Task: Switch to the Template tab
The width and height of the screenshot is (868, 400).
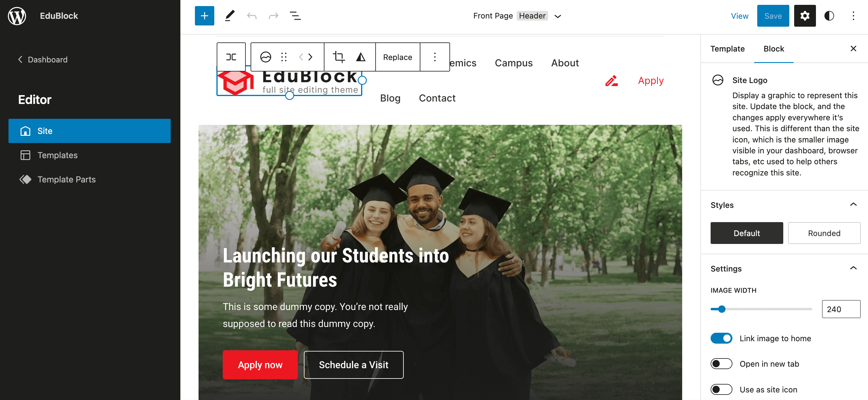Action: click(728, 49)
